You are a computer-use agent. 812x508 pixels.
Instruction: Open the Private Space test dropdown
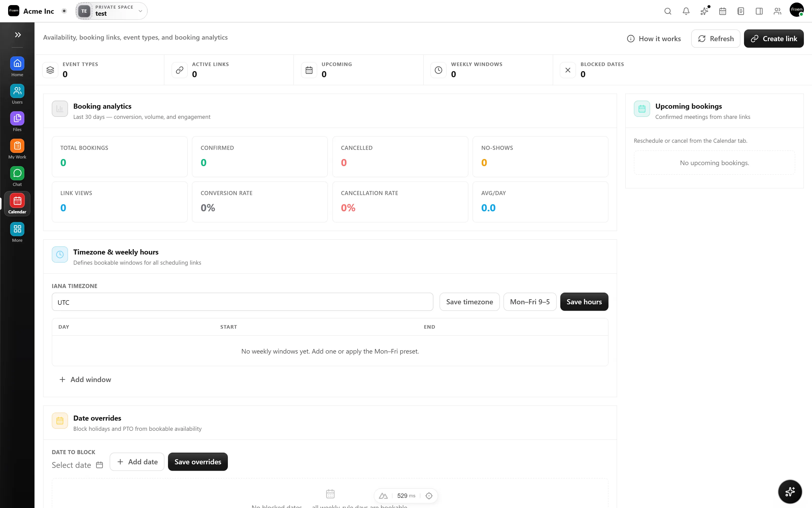pyautogui.click(x=111, y=11)
